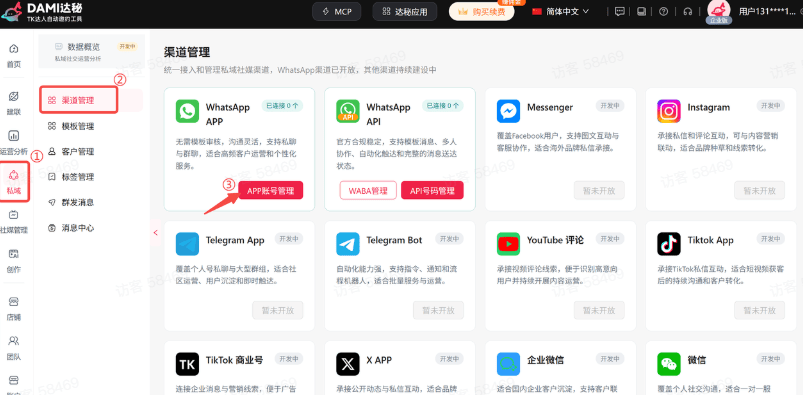
Task: Click 开发中 tag on Messenger card
Action: tap(610, 106)
